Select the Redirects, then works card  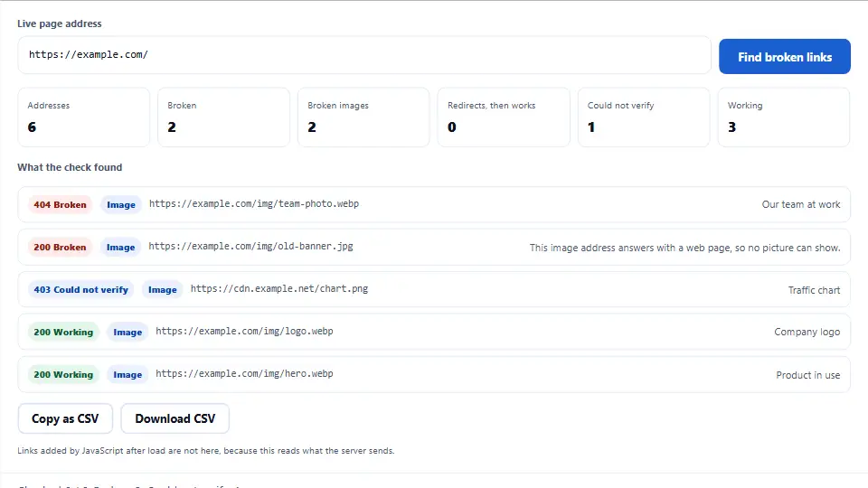504,117
